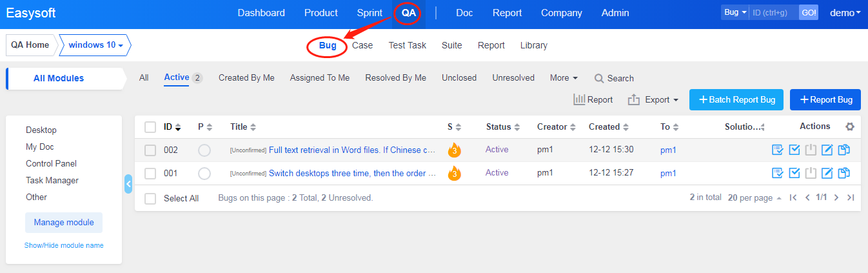
Task: Enable the Select All checkbox
Action: coord(150,199)
